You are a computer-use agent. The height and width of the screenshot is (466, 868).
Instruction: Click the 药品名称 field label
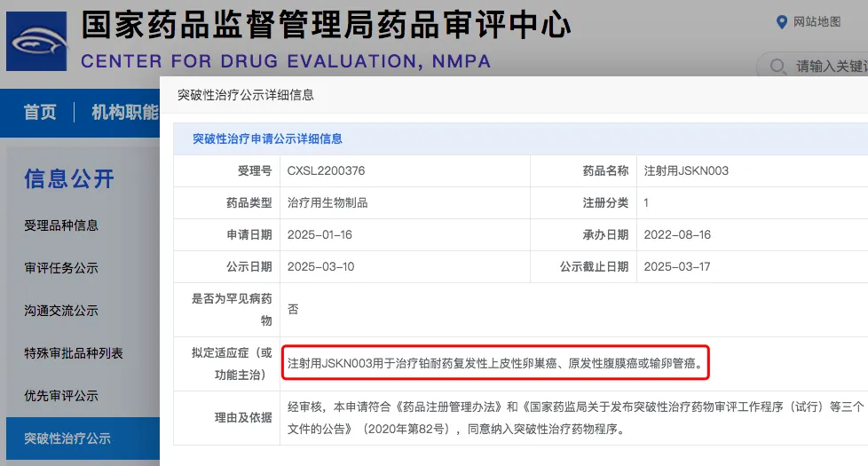pos(605,171)
